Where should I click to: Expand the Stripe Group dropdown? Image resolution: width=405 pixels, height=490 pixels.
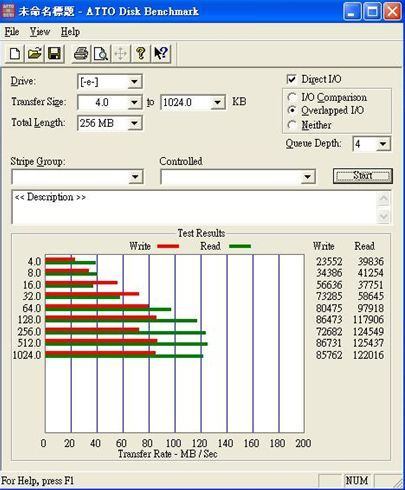(x=135, y=177)
